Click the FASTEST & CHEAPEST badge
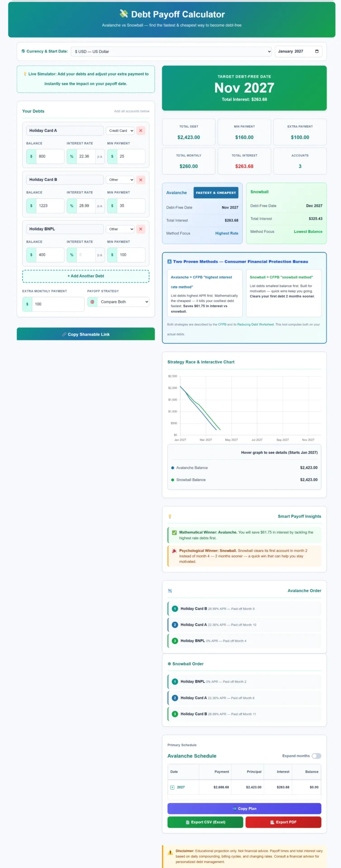 pos(216,193)
